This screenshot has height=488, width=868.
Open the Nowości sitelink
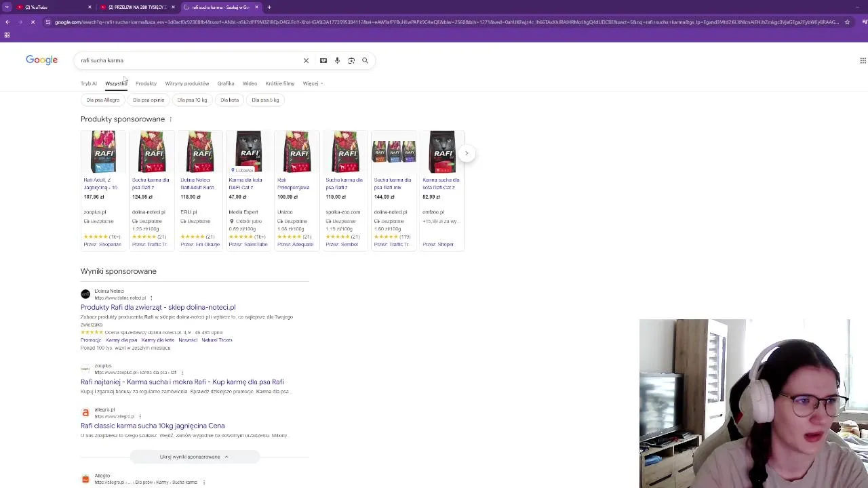188,340
